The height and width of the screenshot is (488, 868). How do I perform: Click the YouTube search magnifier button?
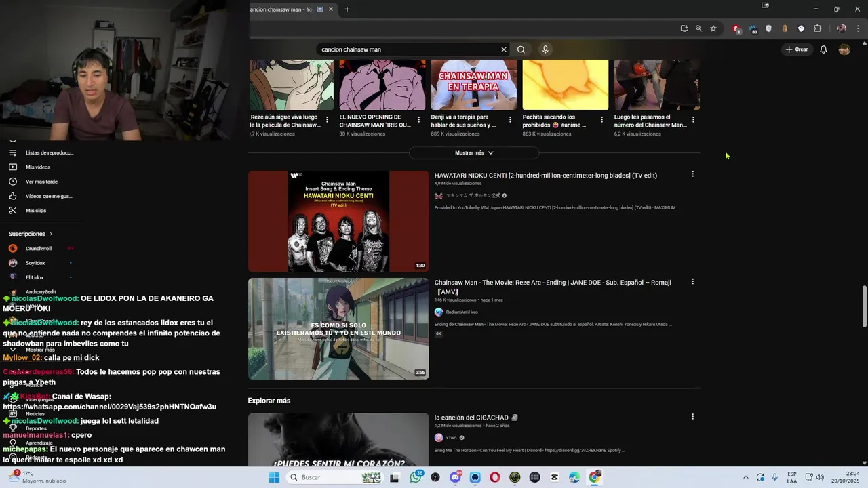pos(521,49)
